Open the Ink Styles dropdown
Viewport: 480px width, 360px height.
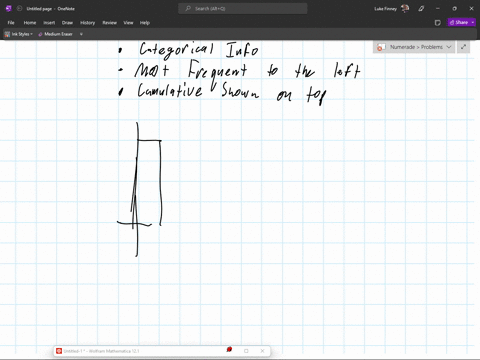pos(19,34)
